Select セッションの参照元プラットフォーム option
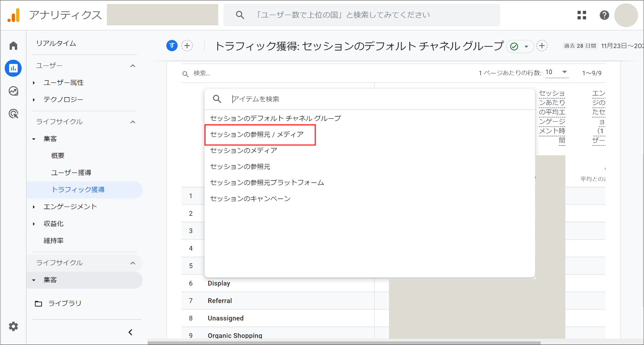 369,182
